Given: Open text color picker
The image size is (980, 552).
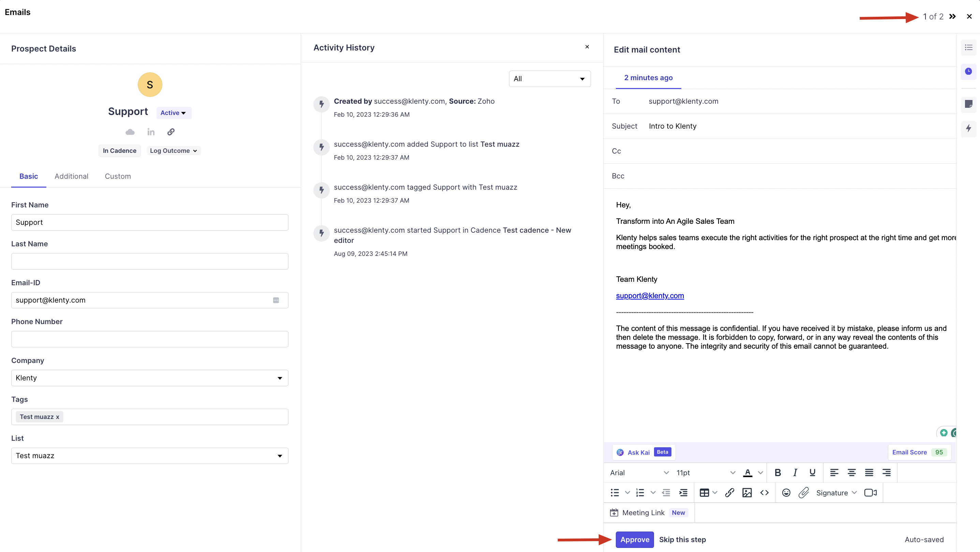Looking at the screenshot, I should coord(748,473).
